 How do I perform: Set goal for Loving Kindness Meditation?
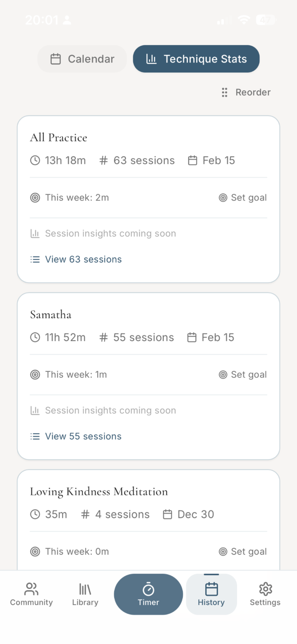click(243, 552)
